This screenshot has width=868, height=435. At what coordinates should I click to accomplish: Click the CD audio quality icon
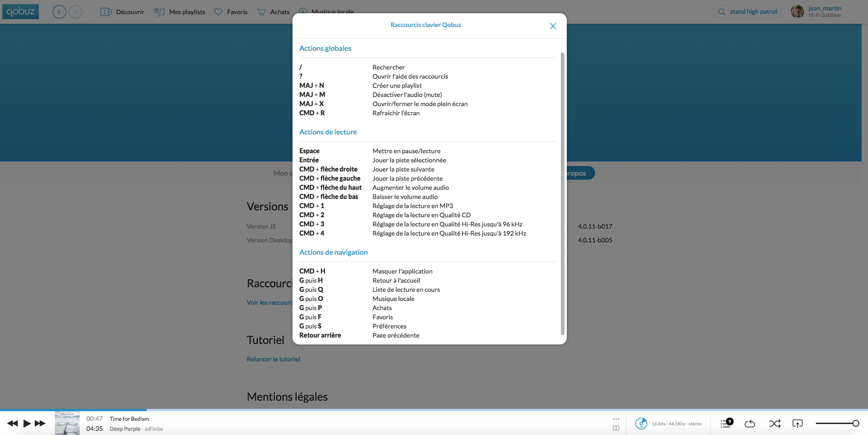click(641, 424)
